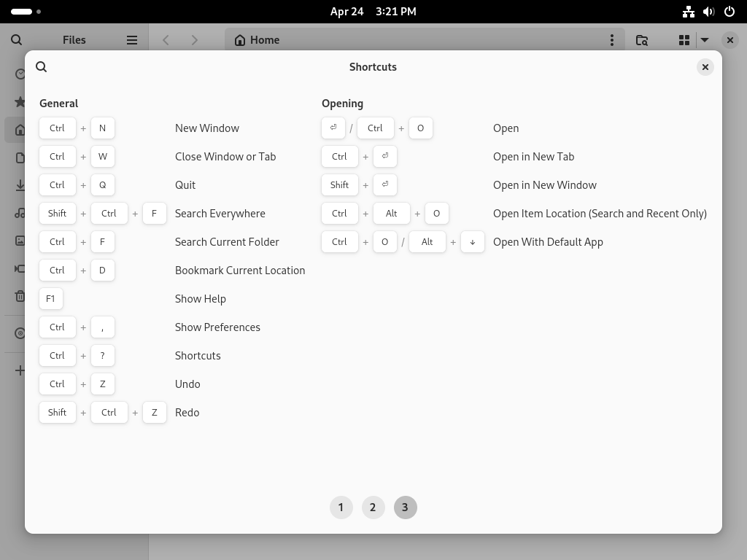The height and width of the screenshot is (560, 747).
Task: Click 'Open Item Location (Search and Recent Only)' text
Action: click(600, 214)
